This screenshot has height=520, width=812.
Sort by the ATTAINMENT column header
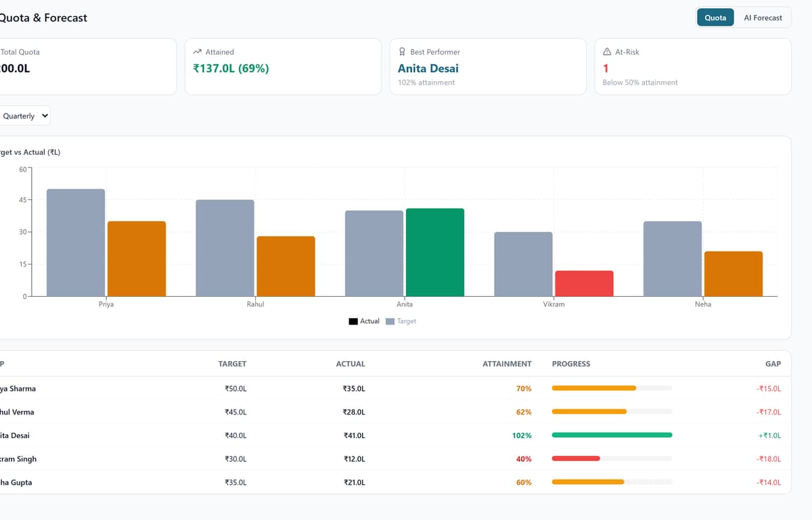click(x=507, y=364)
